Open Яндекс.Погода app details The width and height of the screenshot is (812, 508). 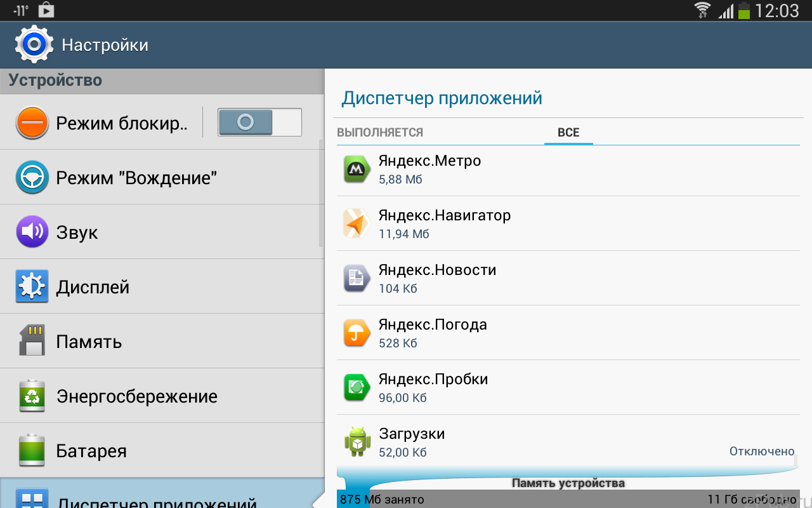568,333
